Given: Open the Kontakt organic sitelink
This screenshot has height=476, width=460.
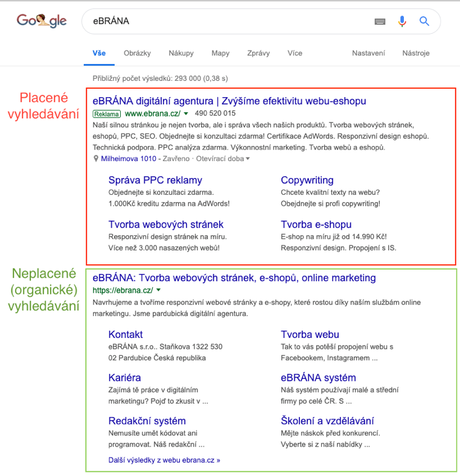Looking at the screenshot, I should [x=126, y=334].
